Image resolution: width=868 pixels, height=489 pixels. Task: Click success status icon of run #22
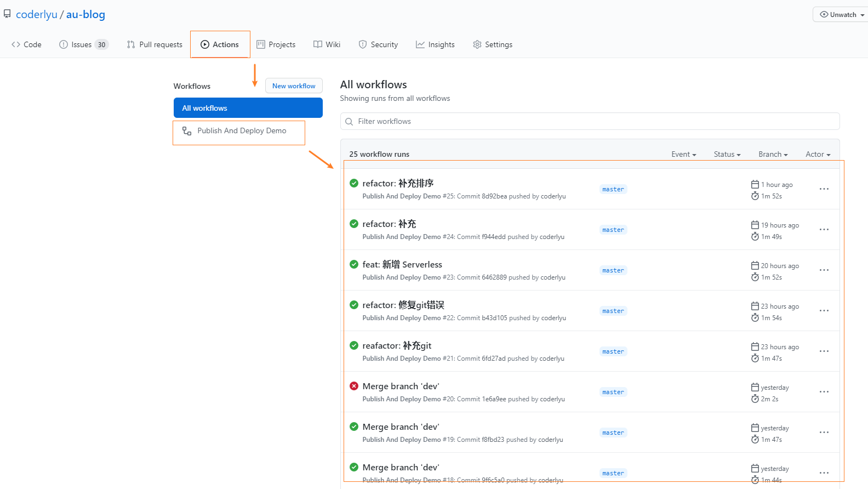click(354, 305)
